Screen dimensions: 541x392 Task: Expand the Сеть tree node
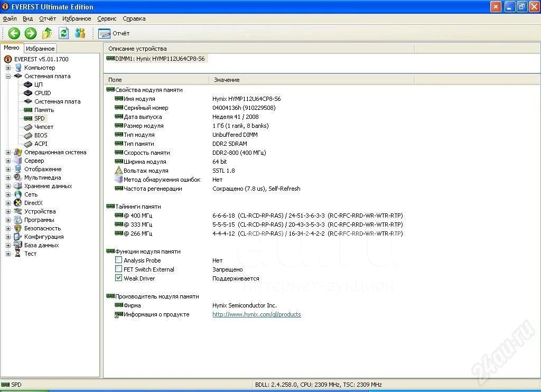[8, 194]
